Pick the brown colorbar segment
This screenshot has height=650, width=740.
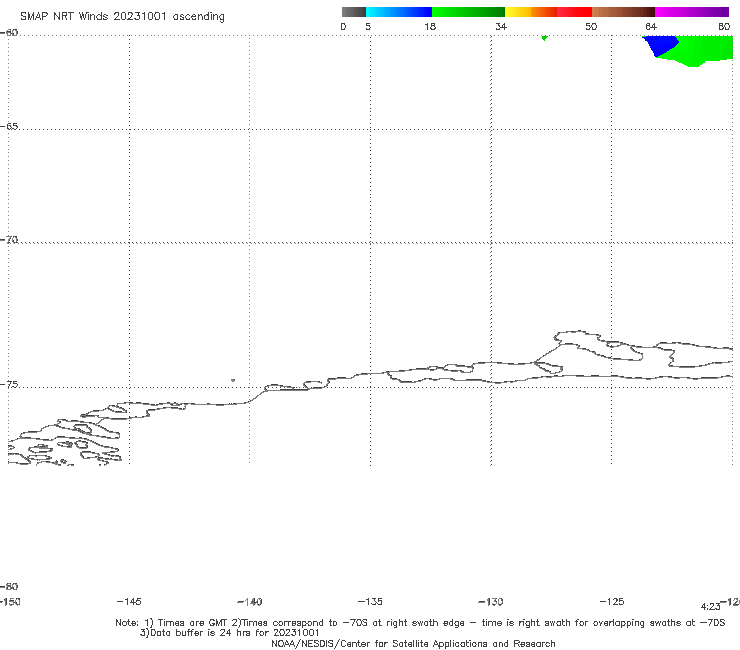(x=623, y=12)
